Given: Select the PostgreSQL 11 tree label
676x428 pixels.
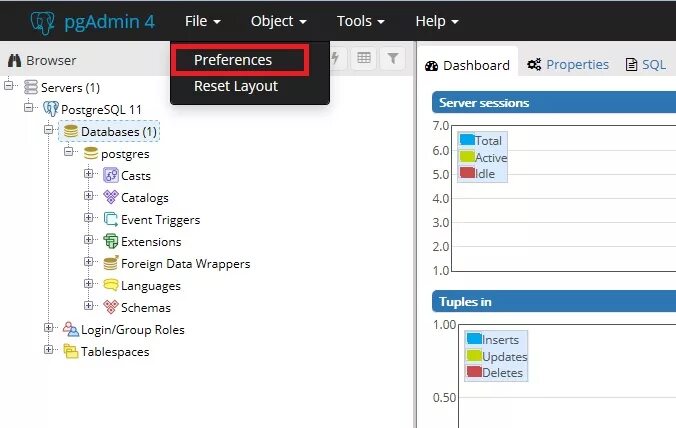Looking at the screenshot, I should 101,109.
